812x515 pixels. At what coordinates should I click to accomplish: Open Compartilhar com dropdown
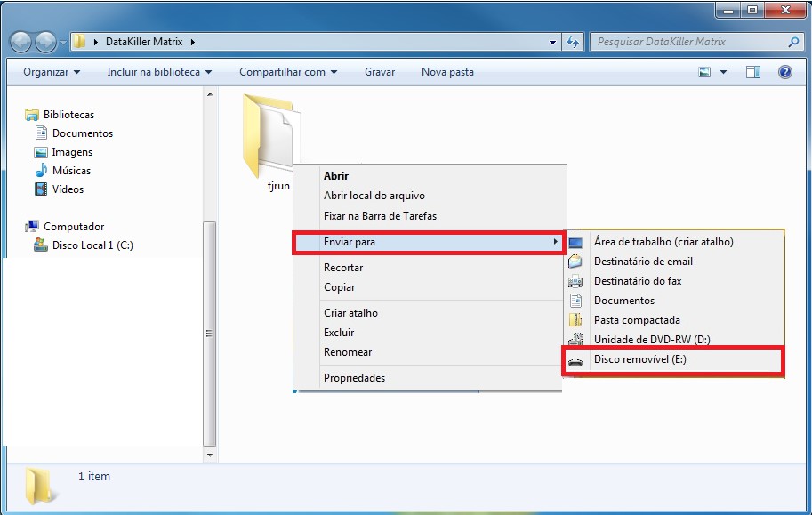(x=288, y=72)
